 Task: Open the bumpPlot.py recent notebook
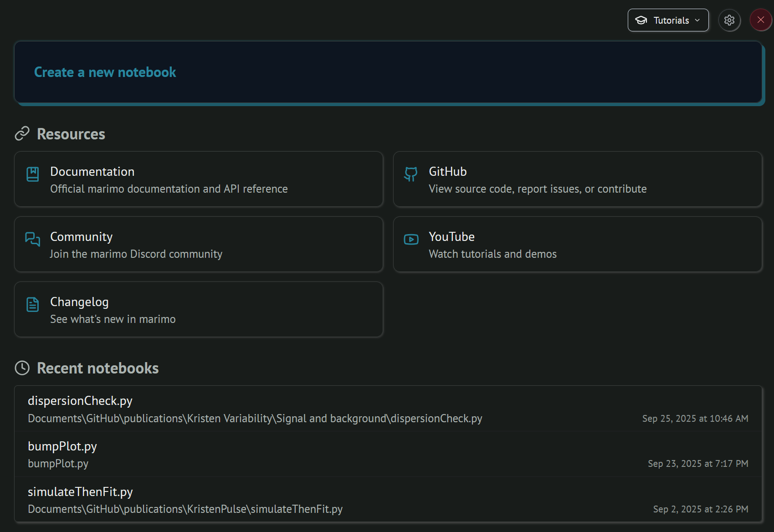62,446
